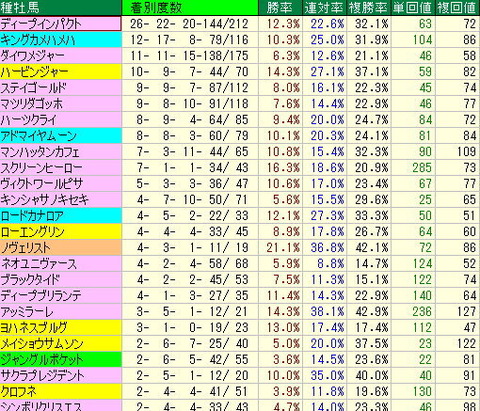
Task: Select the ロードカナロア sire cell
Action: coord(61,216)
